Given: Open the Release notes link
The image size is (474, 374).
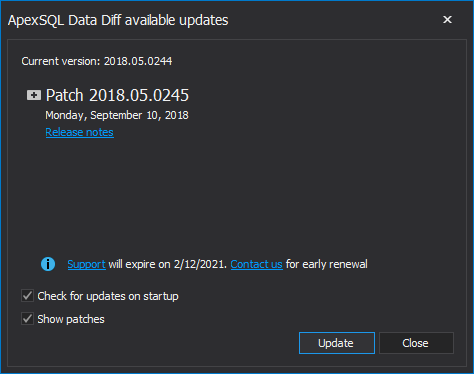Looking at the screenshot, I should coord(79,132).
